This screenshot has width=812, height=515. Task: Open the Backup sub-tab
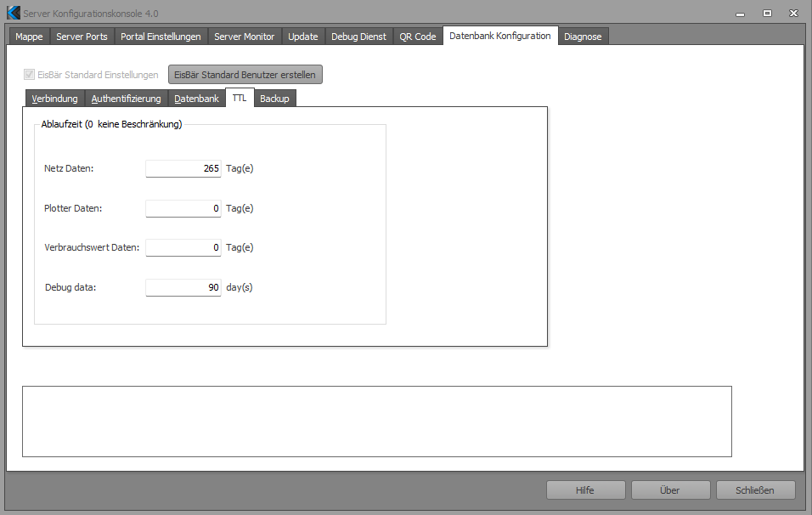[274, 99]
